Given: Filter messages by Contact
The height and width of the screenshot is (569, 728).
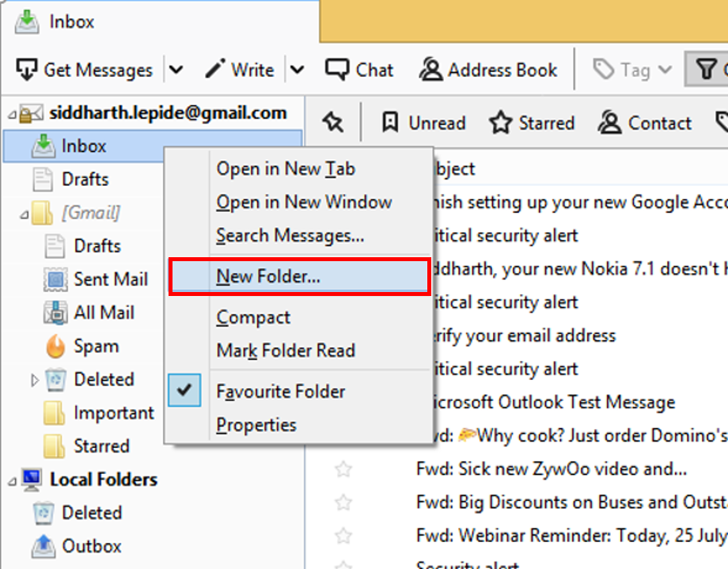Looking at the screenshot, I should click(x=645, y=123).
